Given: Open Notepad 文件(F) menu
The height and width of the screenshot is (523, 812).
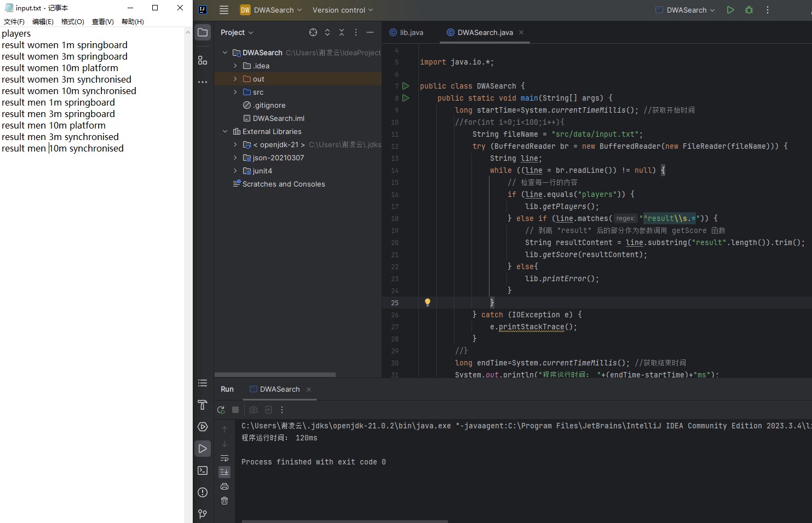Looking at the screenshot, I should (14, 21).
